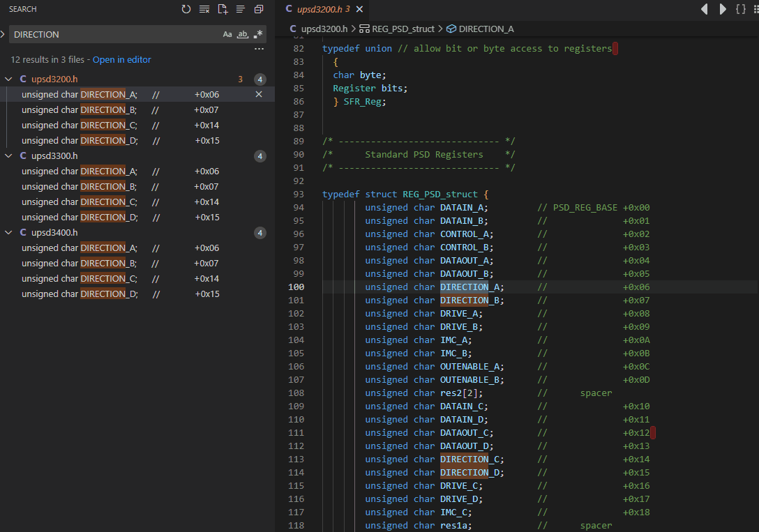Click res2[2] on editor line 108

pyautogui.click(x=459, y=393)
